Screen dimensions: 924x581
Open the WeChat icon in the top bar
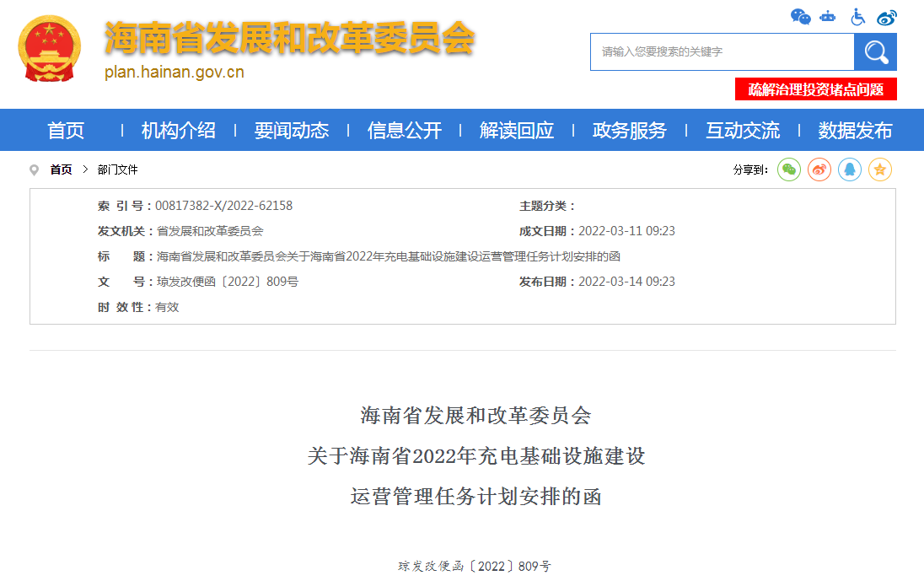tap(800, 16)
